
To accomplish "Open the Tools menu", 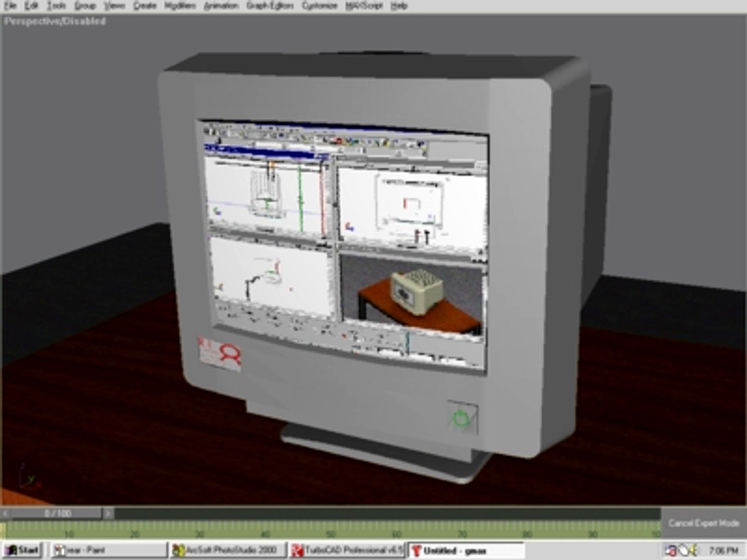I will [x=57, y=6].
